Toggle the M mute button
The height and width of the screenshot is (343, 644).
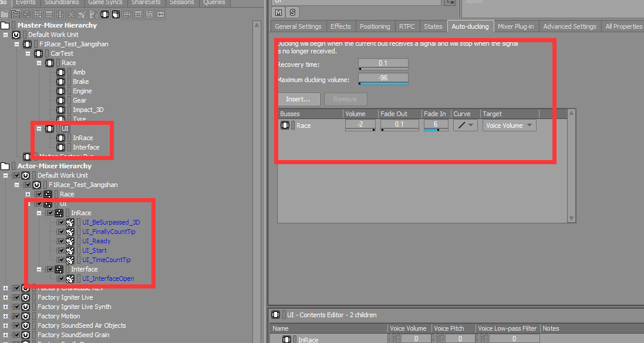coord(279,12)
